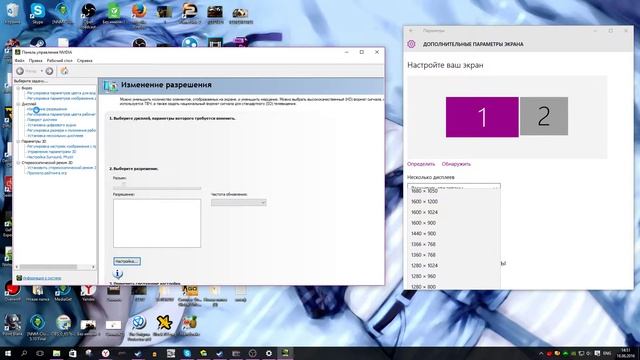Image resolution: width=640 pixels, height=360 pixels.
Task: Select Установка цифрового аудио task
Action: (51, 125)
